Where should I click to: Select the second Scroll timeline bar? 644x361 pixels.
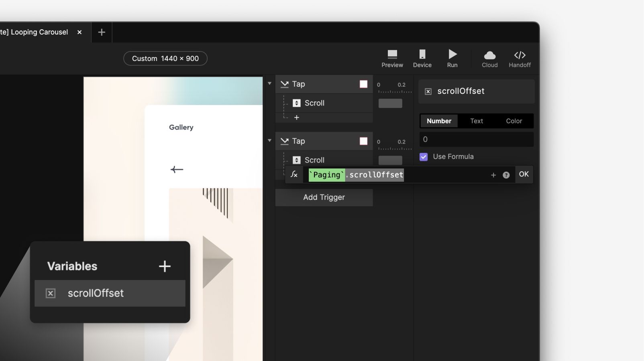coord(390,160)
